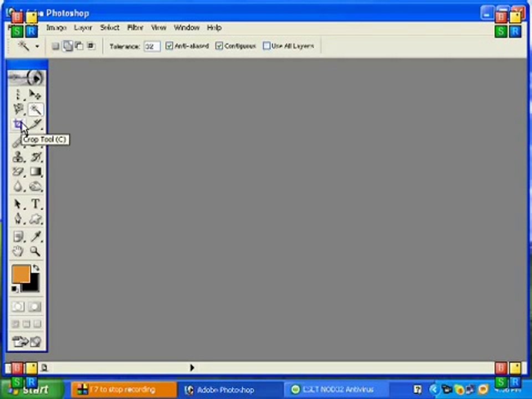
Task: Choose Subtract from Selection mode
Action: (x=79, y=46)
